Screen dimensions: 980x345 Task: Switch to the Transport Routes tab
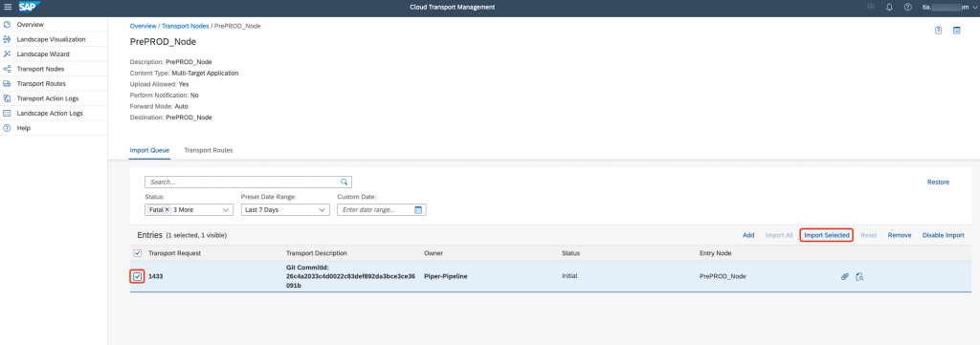(x=208, y=150)
